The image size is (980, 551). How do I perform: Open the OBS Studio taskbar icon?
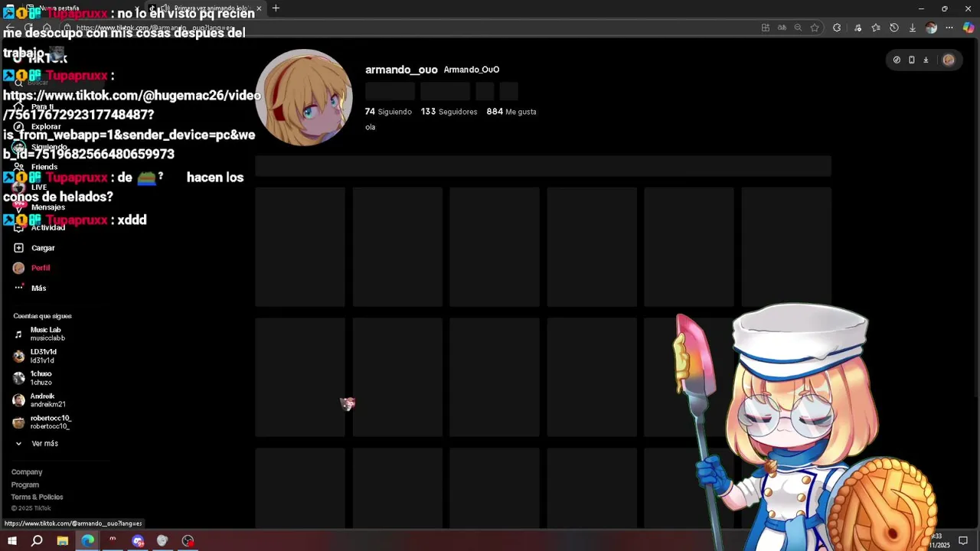[188, 541]
